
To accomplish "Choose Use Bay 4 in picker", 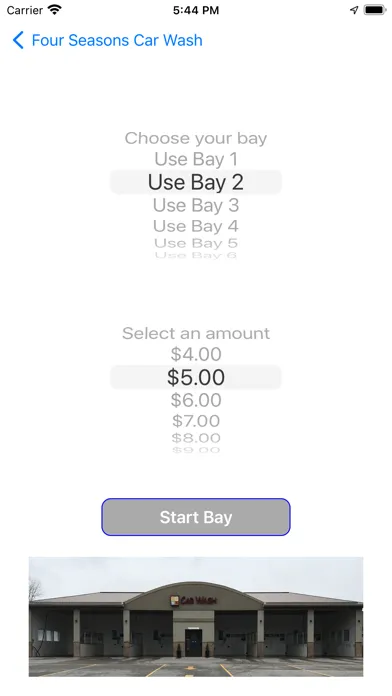I will 196,226.
